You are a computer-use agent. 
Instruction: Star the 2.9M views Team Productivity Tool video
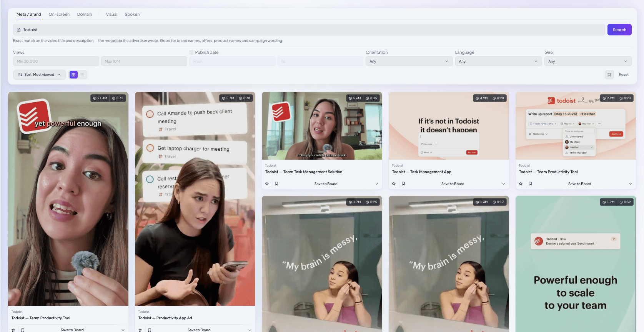pos(521,184)
